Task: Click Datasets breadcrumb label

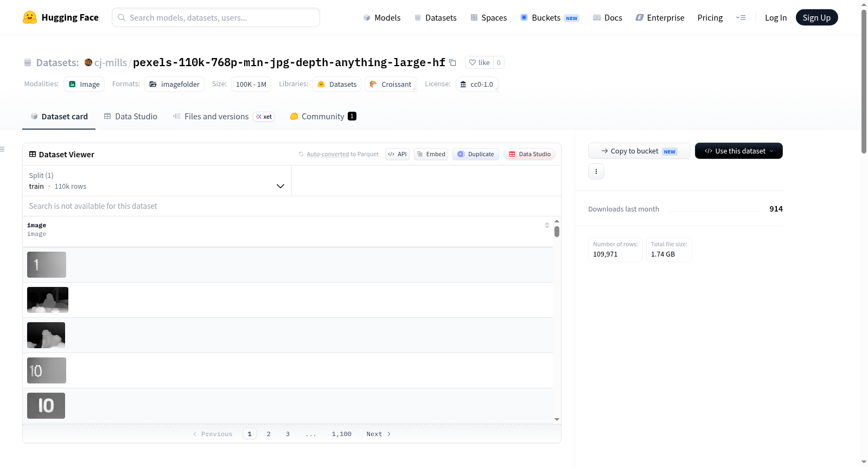Action: coord(58,62)
